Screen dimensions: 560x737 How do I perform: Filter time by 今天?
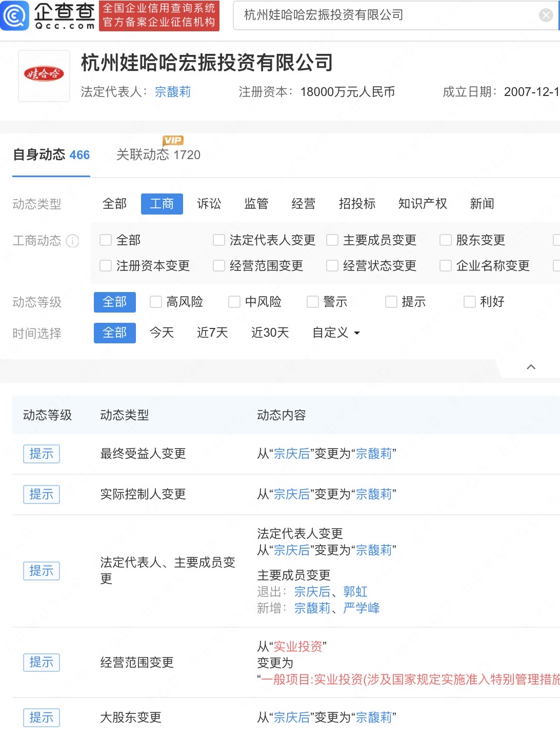pos(162,333)
